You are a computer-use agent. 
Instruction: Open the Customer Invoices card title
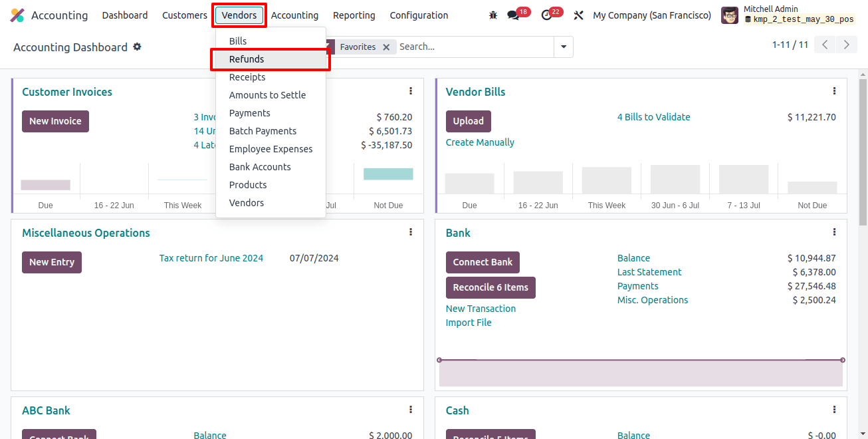pyautogui.click(x=67, y=92)
